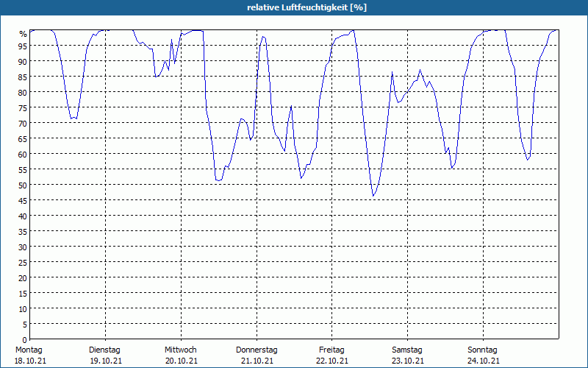Click the y-axis value '70'

(23, 124)
